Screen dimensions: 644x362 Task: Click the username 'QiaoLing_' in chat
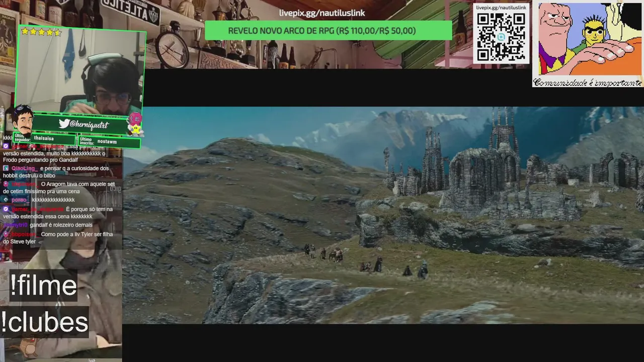coord(24,168)
